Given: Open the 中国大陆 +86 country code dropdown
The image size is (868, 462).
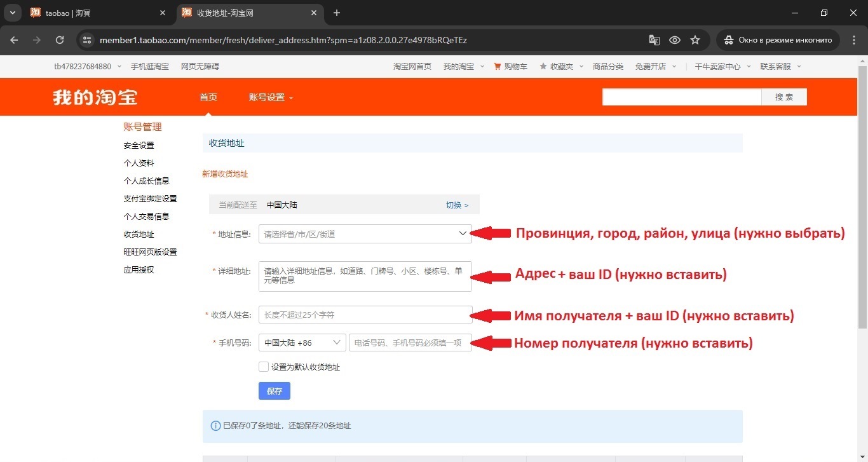Looking at the screenshot, I should (x=302, y=343).
